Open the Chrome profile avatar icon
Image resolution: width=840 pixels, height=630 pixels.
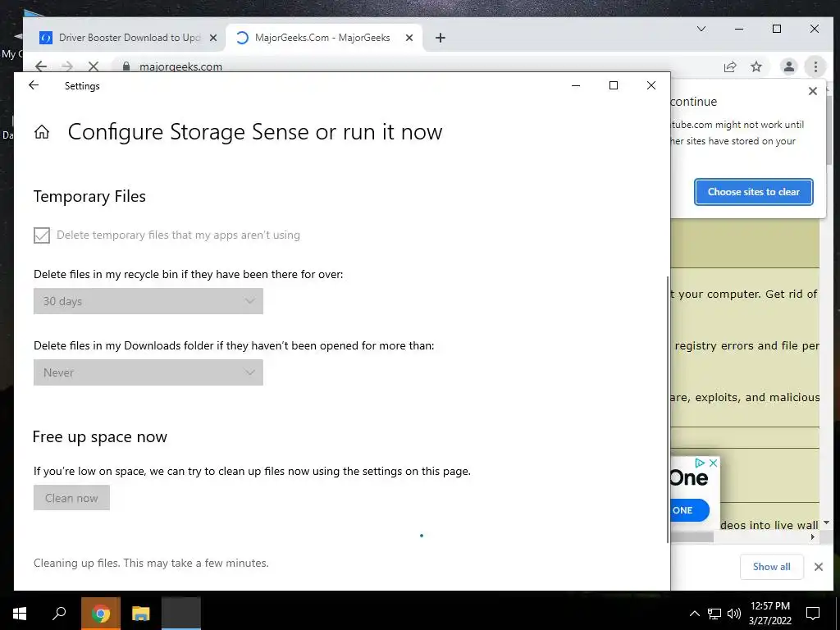click(788, 66)
